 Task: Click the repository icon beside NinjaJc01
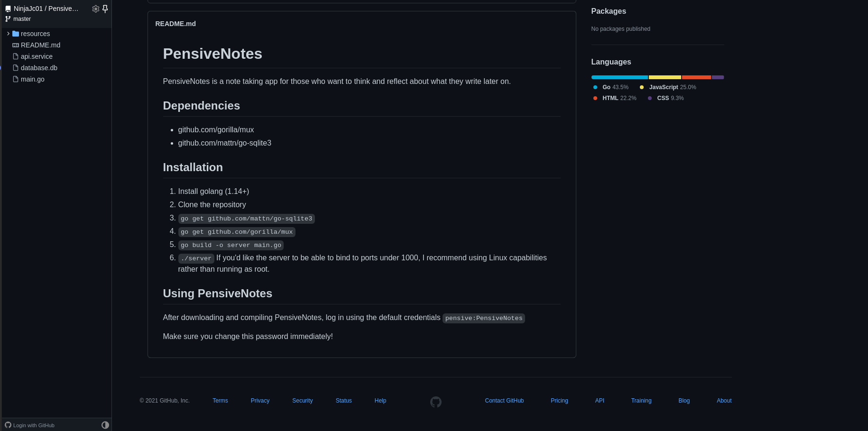pos(8,9)
